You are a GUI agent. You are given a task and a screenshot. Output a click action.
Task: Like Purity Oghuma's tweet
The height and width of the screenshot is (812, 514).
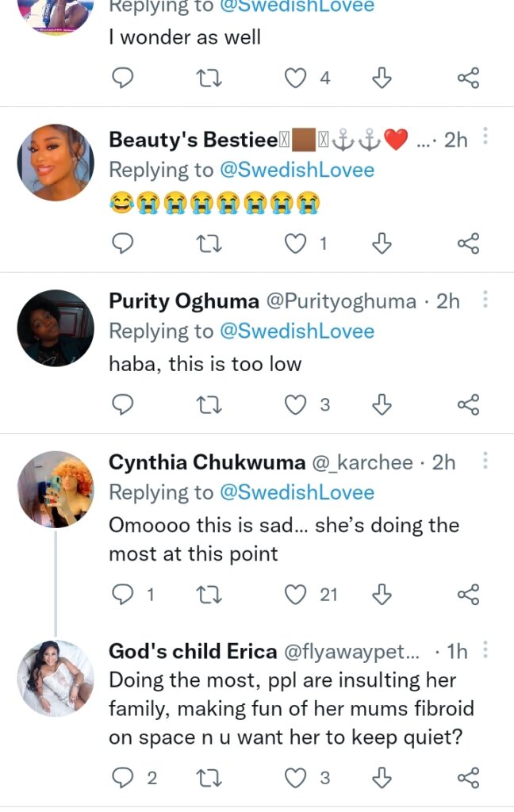pos(295,405)
